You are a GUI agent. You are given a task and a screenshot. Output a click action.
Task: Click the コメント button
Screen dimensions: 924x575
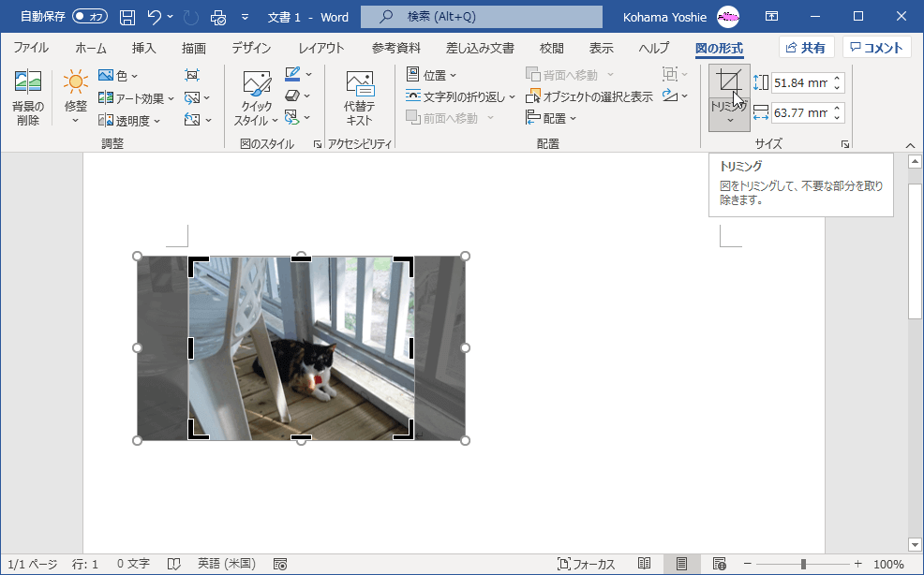point(877,48)
